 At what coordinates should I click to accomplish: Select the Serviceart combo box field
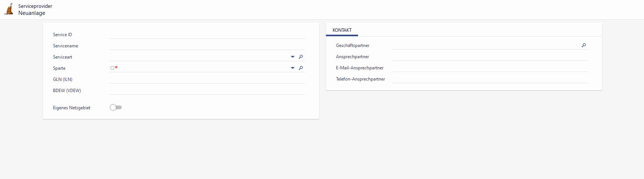(x=199, y=57)
